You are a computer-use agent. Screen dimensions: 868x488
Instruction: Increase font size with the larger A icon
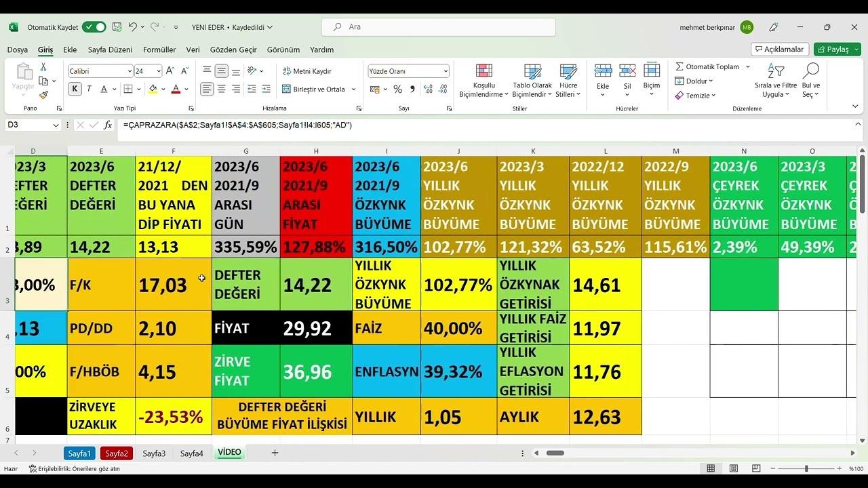click(x=170, y=71)
